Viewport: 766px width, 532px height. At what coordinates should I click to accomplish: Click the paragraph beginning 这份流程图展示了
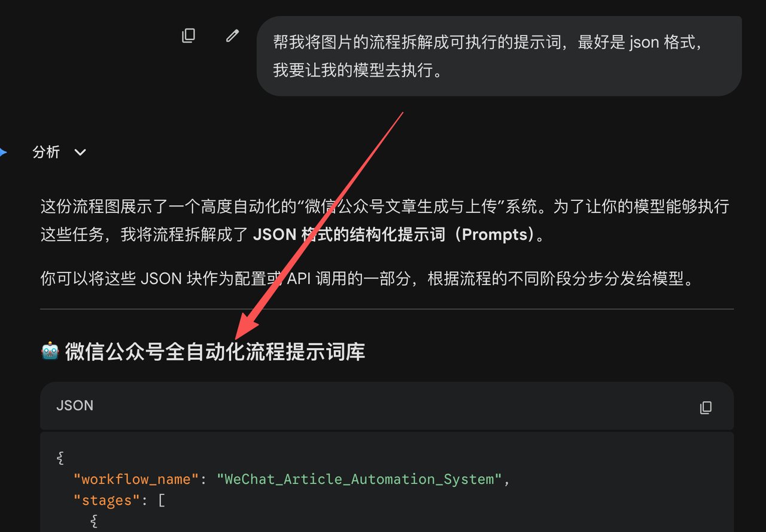385,220
